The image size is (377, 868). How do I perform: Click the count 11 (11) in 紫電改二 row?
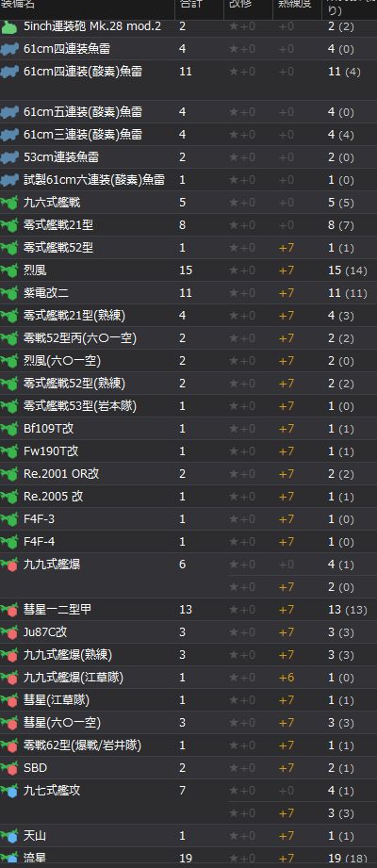pyautogui.click(x=347, y=293)
